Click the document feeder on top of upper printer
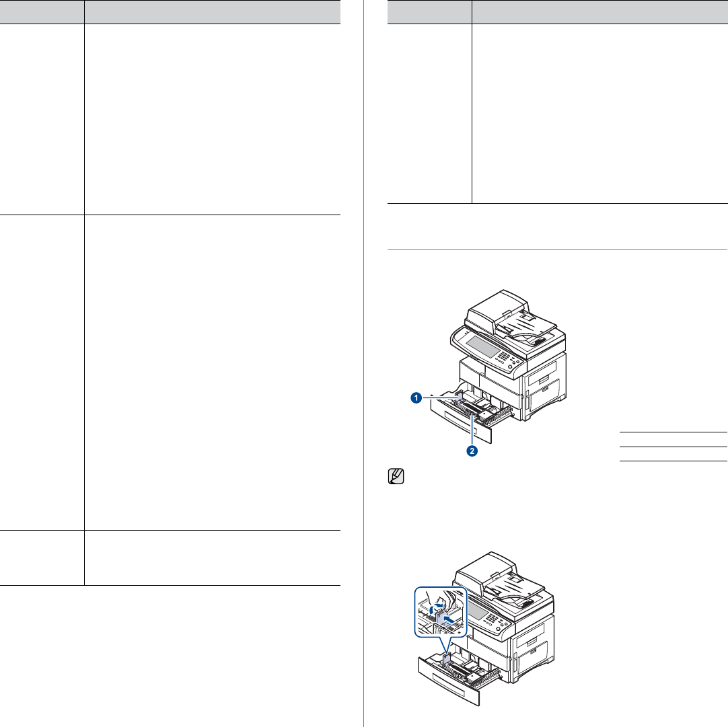 coord(510,318)
